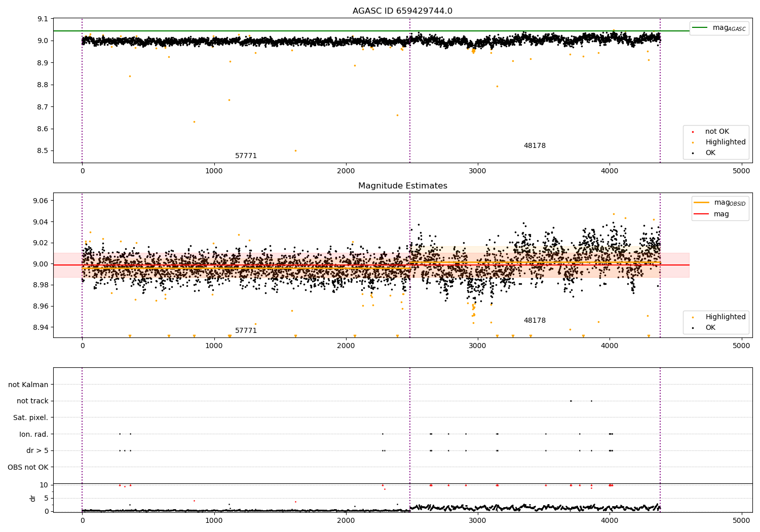Click the 8.8 y-axis tick label
760x532 pixels.
tap(43, 85)
